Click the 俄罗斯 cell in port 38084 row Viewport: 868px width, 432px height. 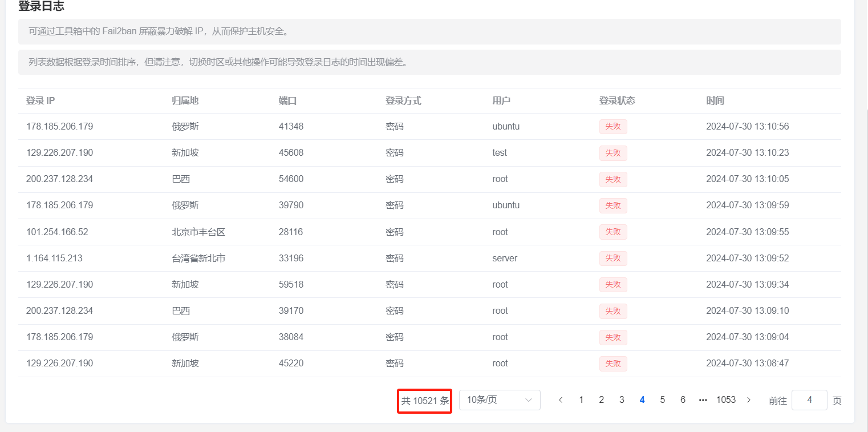(185, 337)
